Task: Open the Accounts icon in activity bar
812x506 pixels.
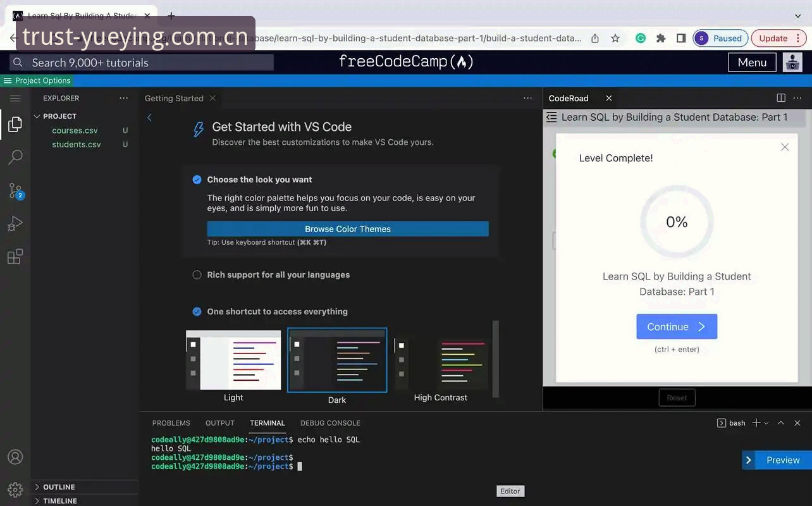Action: point(15,457)
